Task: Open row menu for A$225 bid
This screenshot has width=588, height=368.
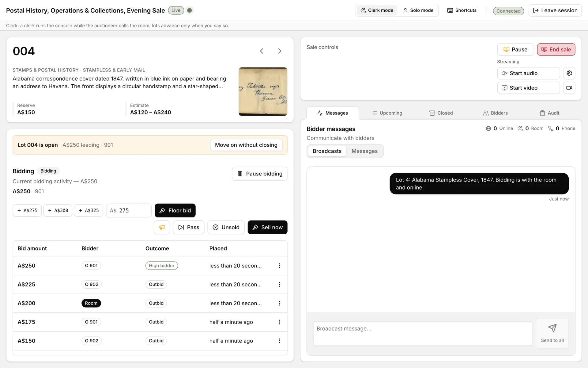Action: tap(279, 284)
